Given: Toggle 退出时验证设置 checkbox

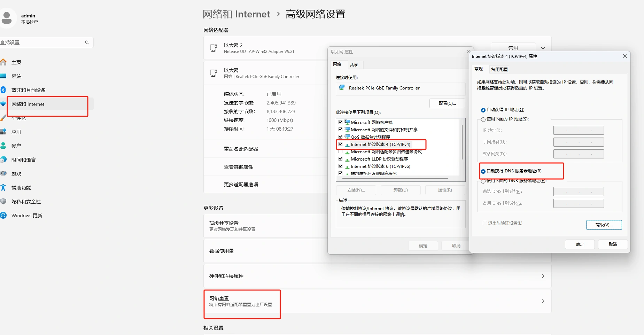Looking at the screenshot, I should (485, 223).
